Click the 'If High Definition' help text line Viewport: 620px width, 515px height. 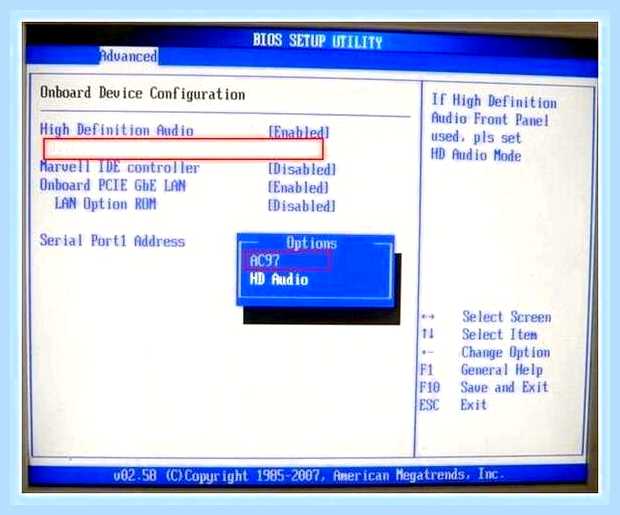coord(494,101)
